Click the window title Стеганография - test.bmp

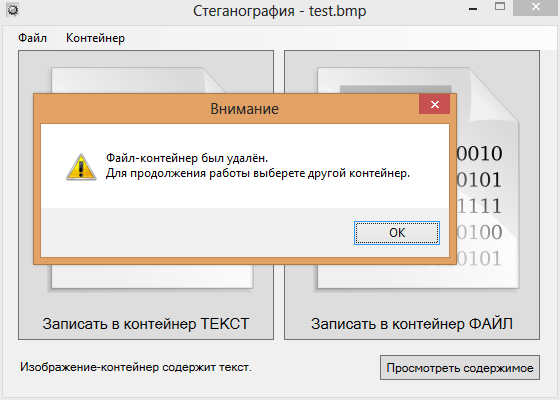[280, 11]
